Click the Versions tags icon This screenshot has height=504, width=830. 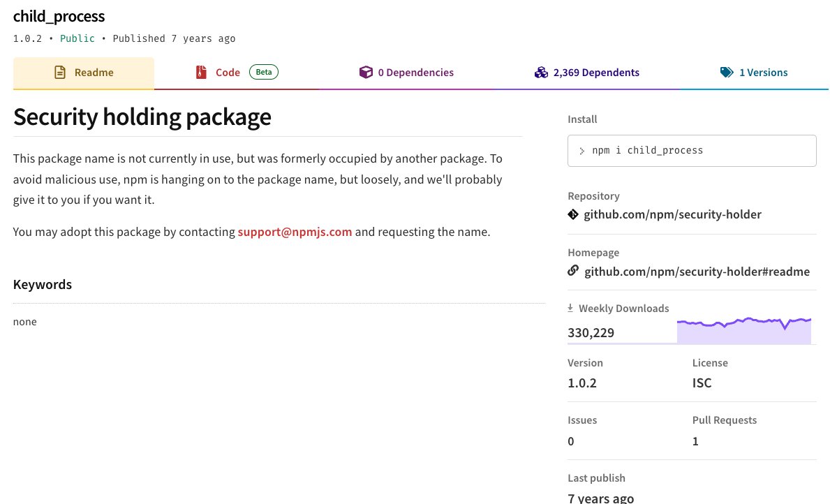[727, 73]
